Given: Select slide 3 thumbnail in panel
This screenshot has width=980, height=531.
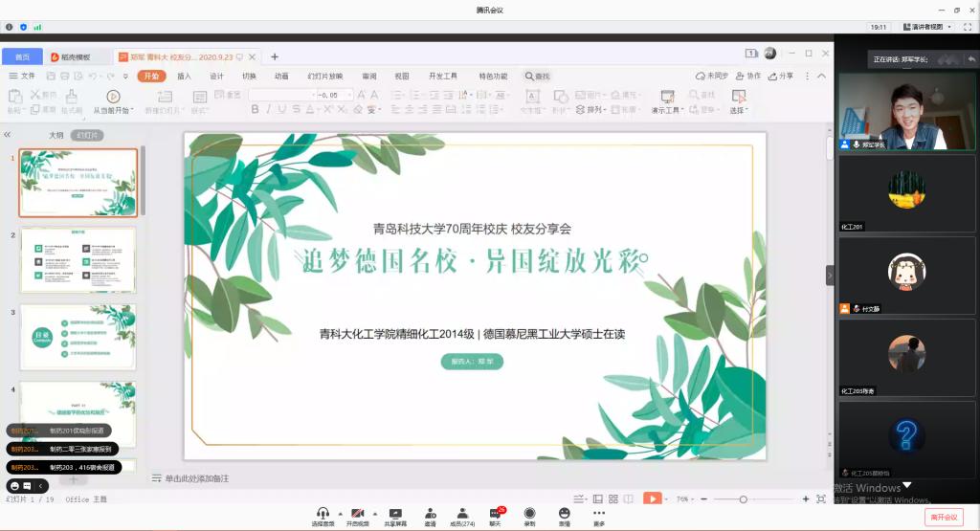Looking at the screenshot, I should (78, 337).
